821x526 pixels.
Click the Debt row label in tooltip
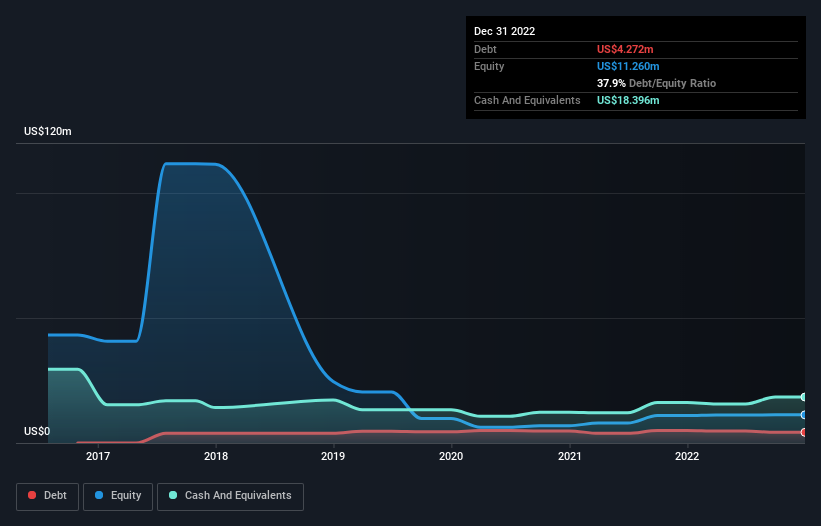pyautogui.click(x=485, y=49)
